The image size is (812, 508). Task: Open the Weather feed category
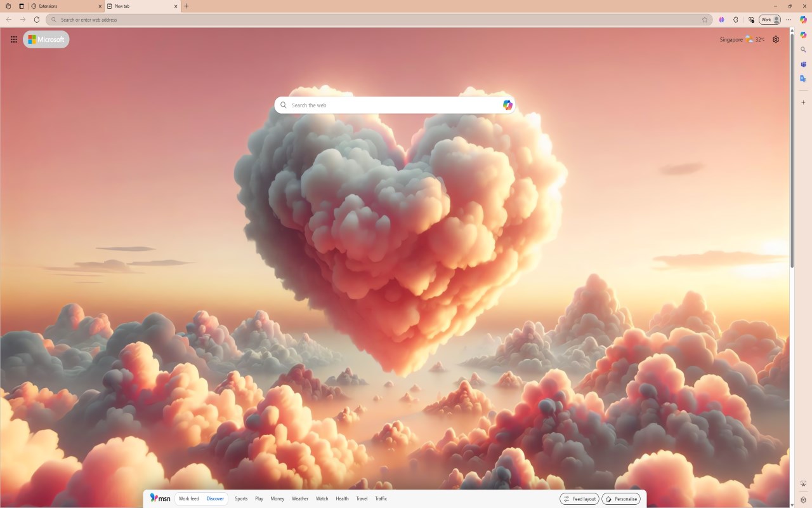point(300,499)
